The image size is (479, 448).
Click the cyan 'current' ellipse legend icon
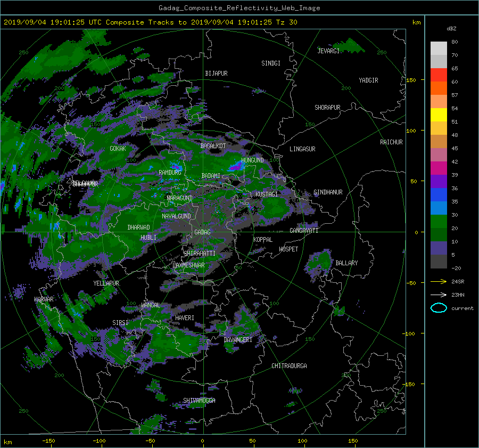pos(439,308)
